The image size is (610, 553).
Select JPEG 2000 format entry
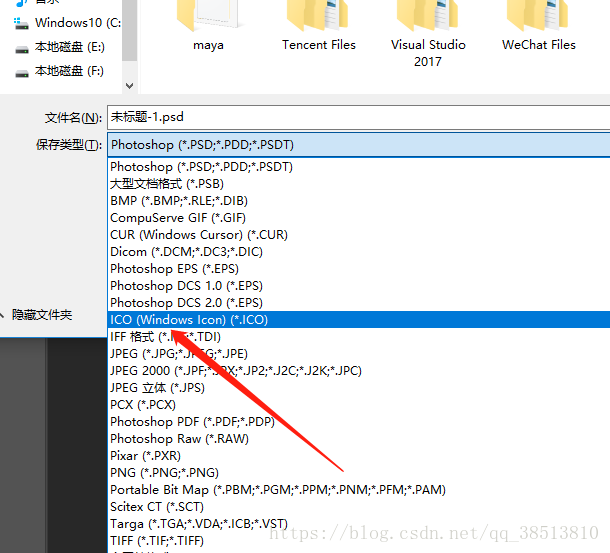point(359,370)
